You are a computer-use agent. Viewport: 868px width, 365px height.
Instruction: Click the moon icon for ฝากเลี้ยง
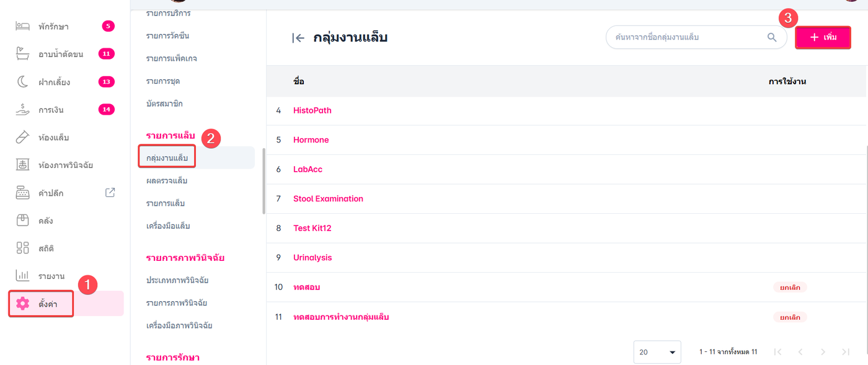pyautogui.click(x=22, y=82)
